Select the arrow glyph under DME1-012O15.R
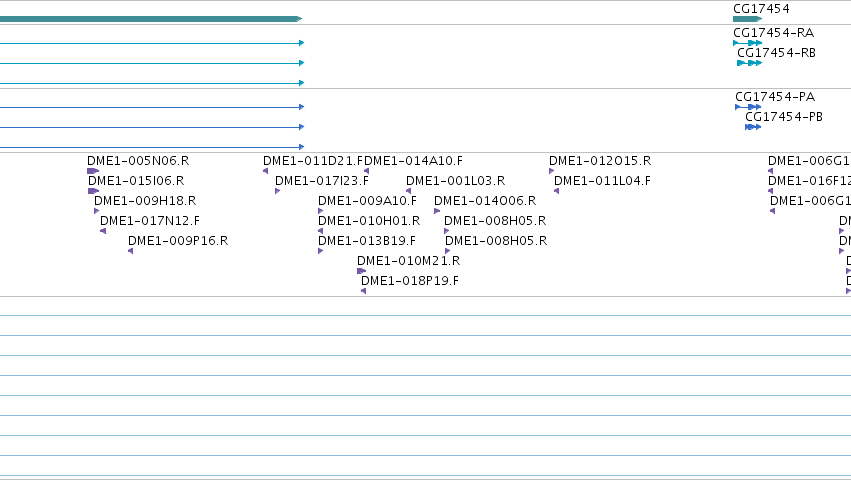The image size is (851, 480). tap(551, 171)
